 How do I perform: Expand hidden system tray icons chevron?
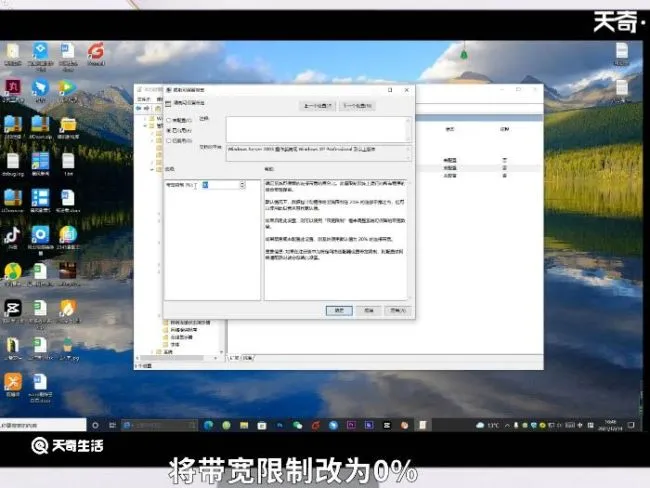(507, 425)
